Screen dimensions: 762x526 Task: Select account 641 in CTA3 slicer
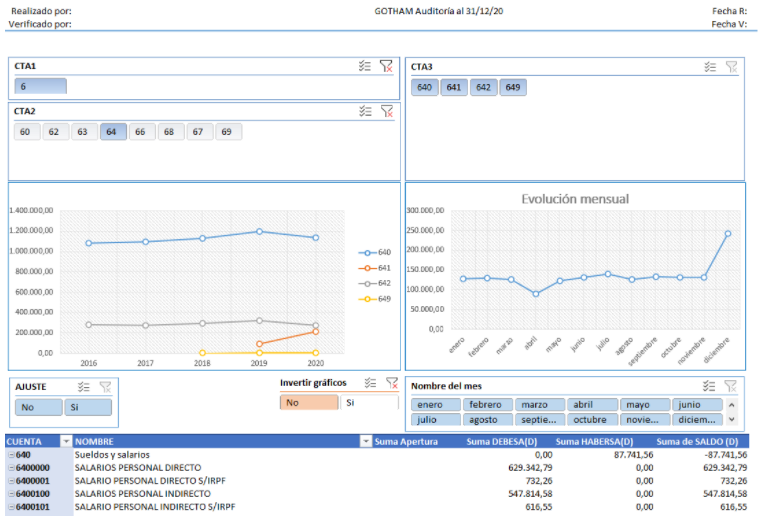[x=454, y=88]
